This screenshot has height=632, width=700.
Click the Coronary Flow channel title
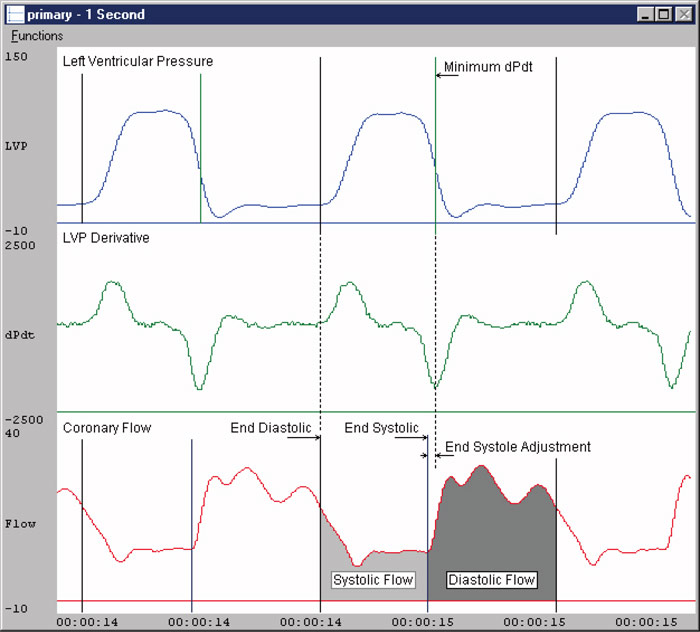pyautogui.click(x=107, y=428)
